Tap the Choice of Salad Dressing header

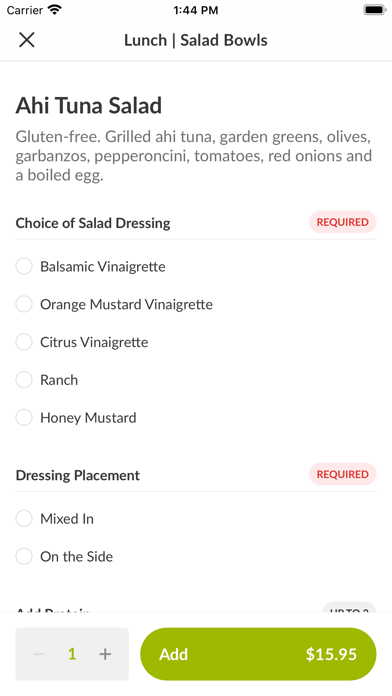coord(93,223)
